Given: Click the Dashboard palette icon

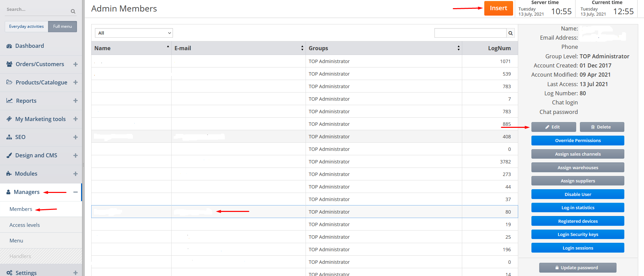Looking at the screenshot, I should point(9,46).
